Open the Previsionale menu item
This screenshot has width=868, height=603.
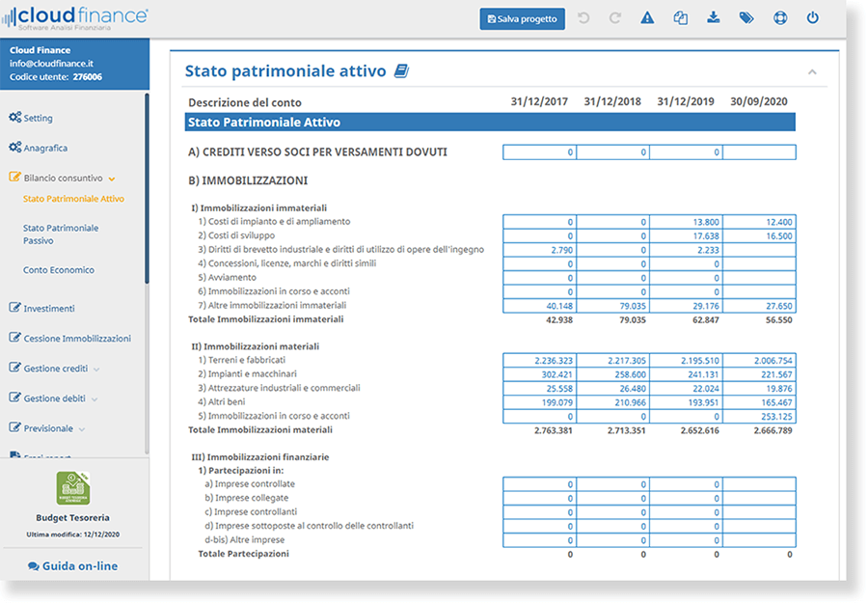click(48, 428)
